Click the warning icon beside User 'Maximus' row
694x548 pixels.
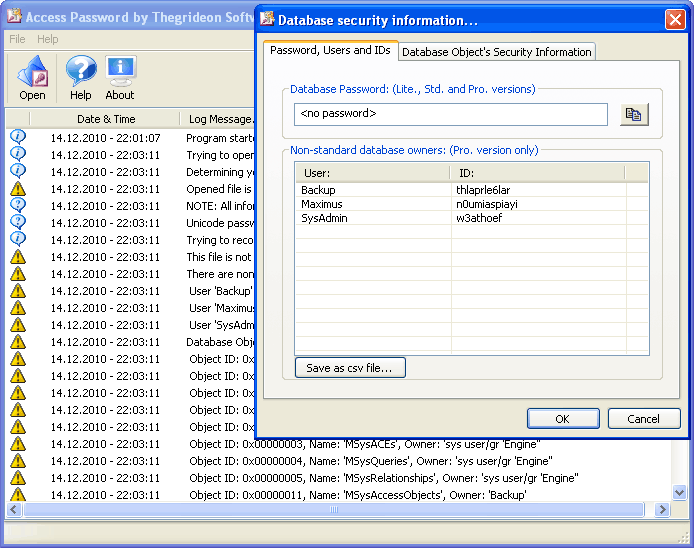pyautogui.click(x=18, y=308)
